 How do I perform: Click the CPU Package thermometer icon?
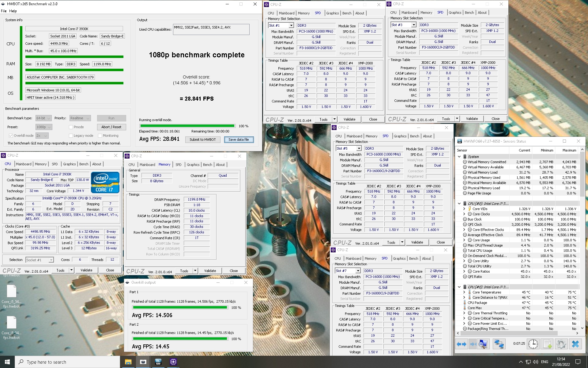465,303
